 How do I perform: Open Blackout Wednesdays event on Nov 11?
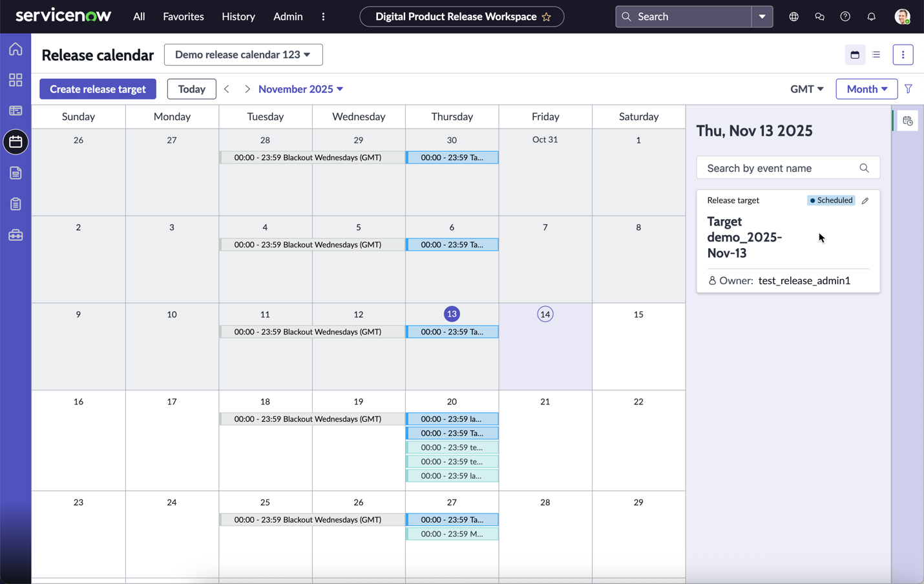[312, 332]
